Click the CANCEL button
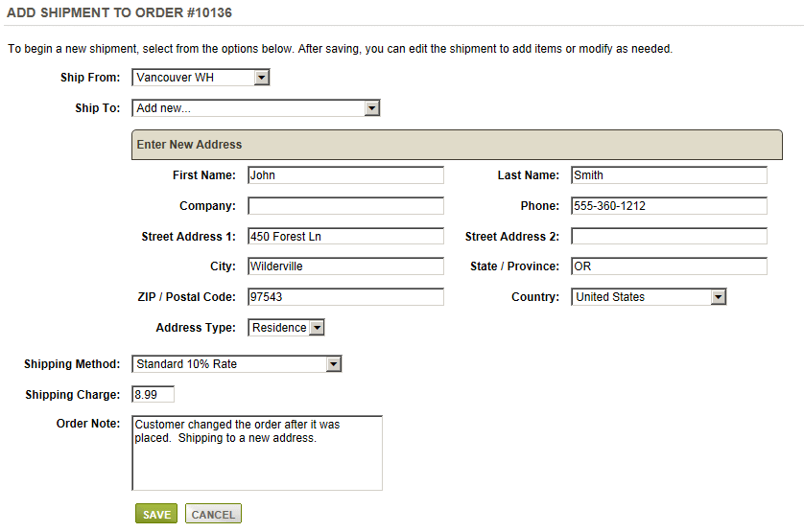Viewport: 804px width, 532px height. click(x=213, y=514)
